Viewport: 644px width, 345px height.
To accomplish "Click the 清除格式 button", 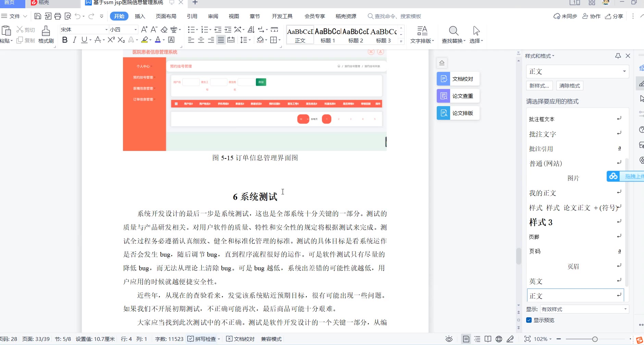I will coord(569,86).
